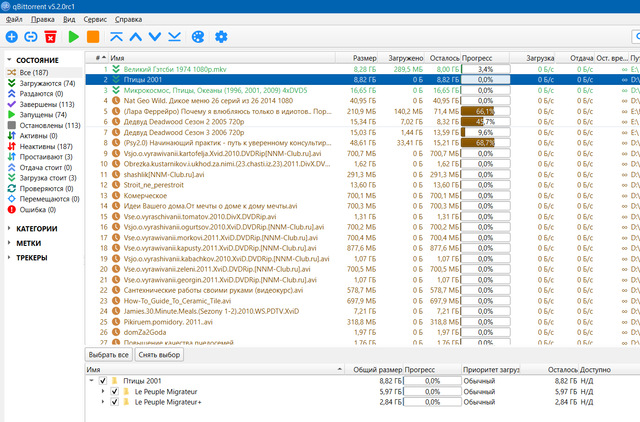This screenshot has height=422, width=640.
Task: Move torrent to top of queue icon
Action: point(116,37)
